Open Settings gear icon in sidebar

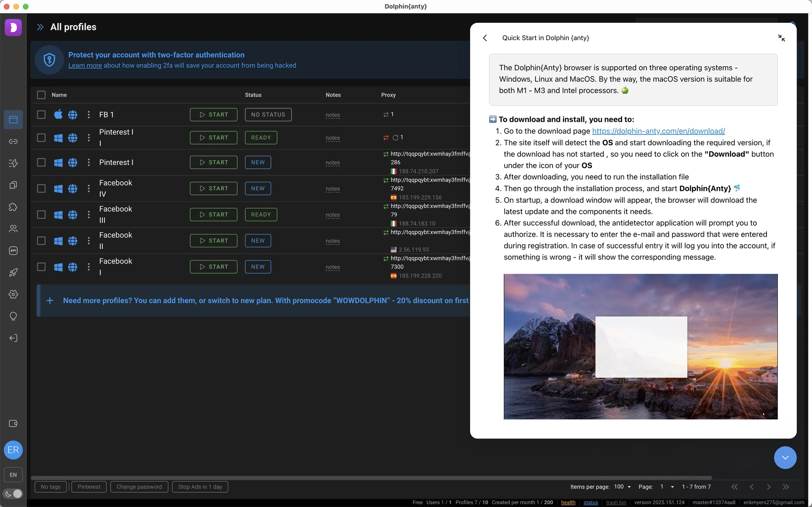pos(13,294)
